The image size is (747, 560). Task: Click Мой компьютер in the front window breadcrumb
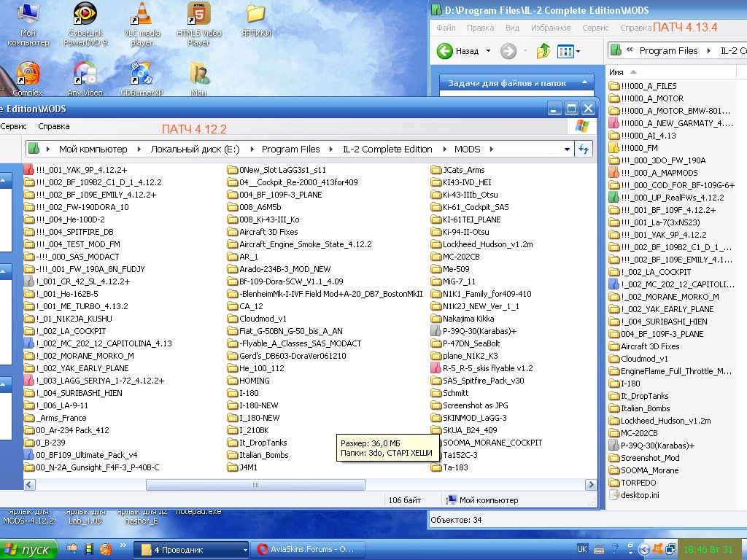93,149
